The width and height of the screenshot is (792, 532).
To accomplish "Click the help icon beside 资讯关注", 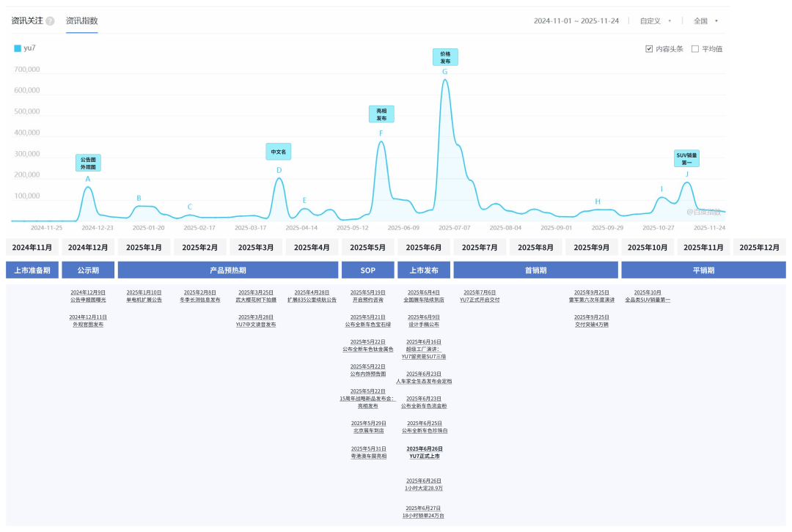I will coord(50,21).
